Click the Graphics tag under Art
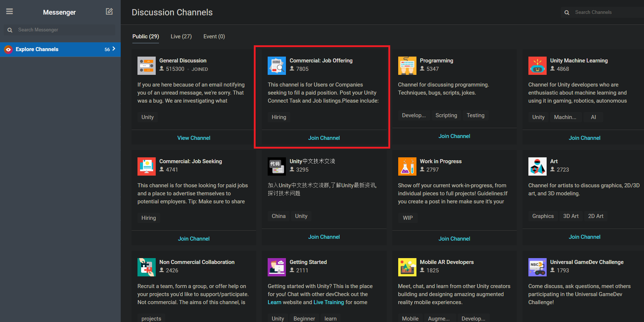 [543, 216]
